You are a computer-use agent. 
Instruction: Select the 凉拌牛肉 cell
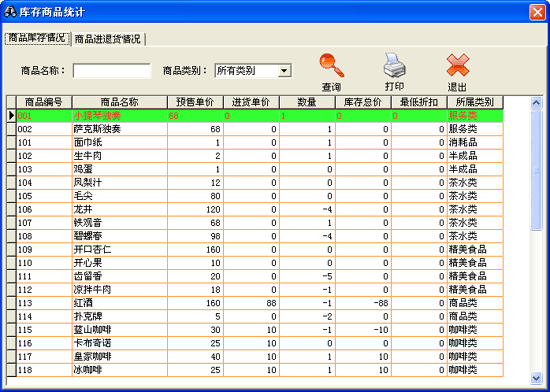tap(120, 290)
